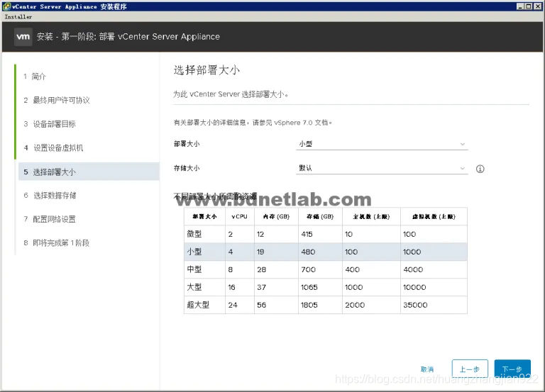Click the 虚拟机数 (上限) column header
The width and height of the screenshot is (545, 392).
coord(434,217)
